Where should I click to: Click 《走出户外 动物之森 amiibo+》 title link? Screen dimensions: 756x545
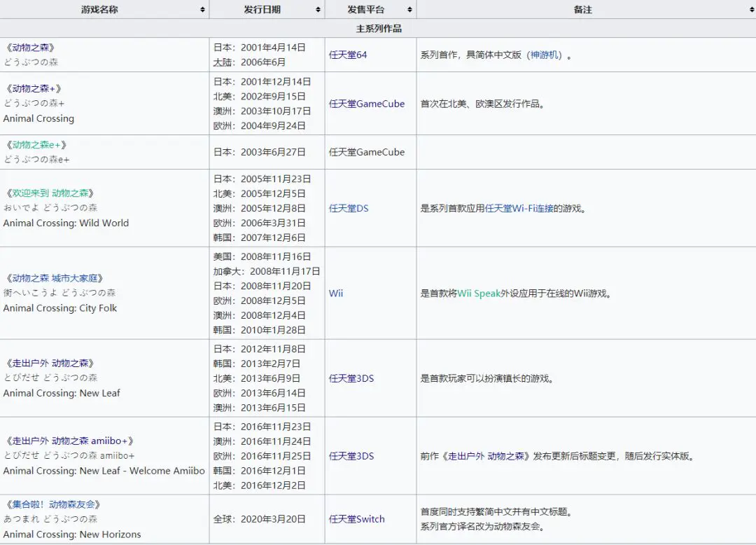coord(71,441)
